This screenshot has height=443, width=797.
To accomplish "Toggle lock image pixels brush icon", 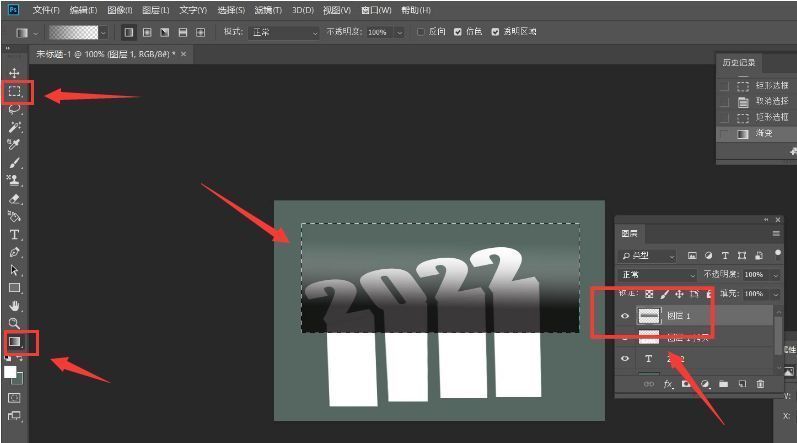I will [x=664, y=294].
